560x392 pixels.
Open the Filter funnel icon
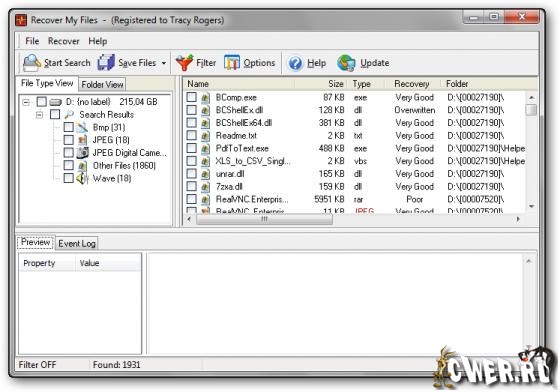click(184, 63)
